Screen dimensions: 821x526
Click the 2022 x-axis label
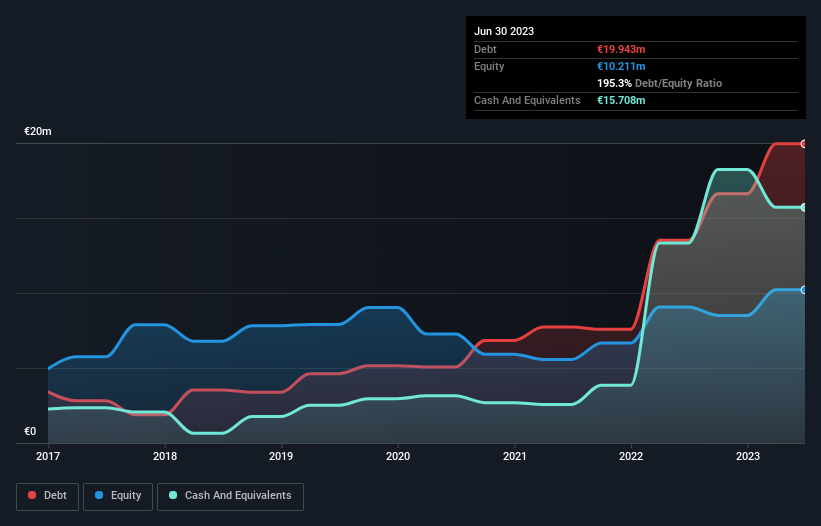pos(631,456)
